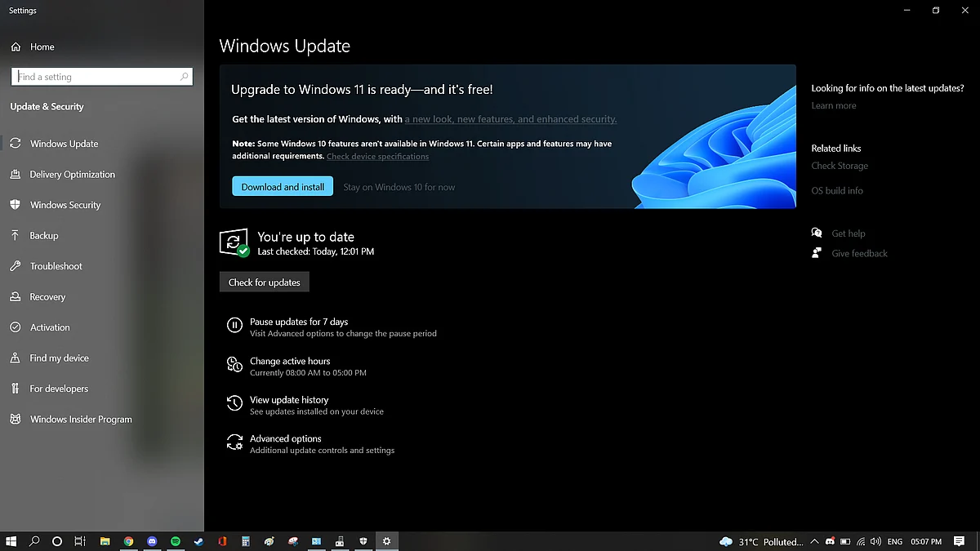This screenshot has height=551, width=980.
Task: Click Check for updates button
Action: (x=265, y=282)
